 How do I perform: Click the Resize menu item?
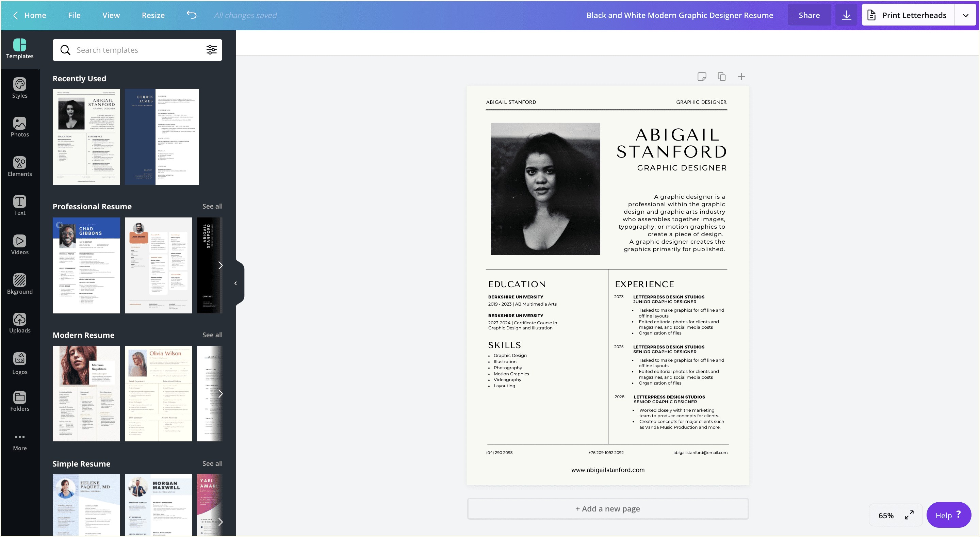tap(153, 15)
